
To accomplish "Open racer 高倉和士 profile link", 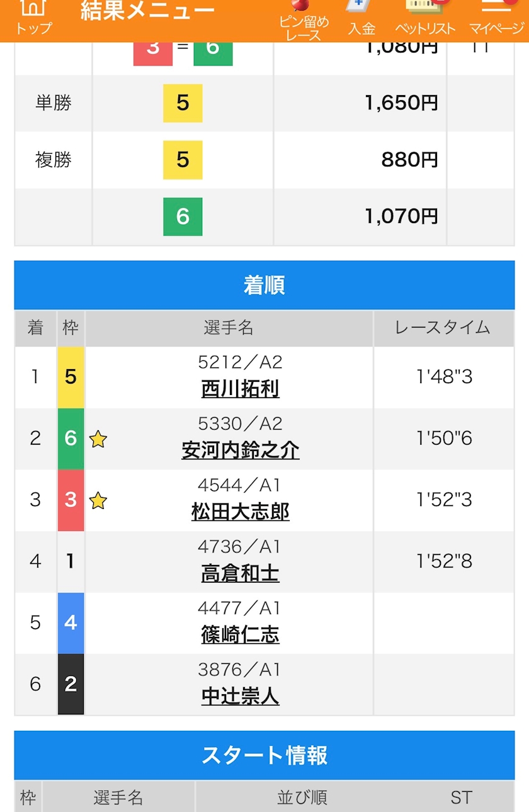I will [x=240, y=574].
